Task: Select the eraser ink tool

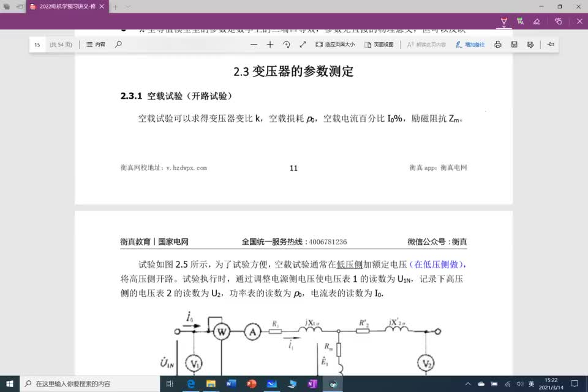Action: (x=537, y=21)
